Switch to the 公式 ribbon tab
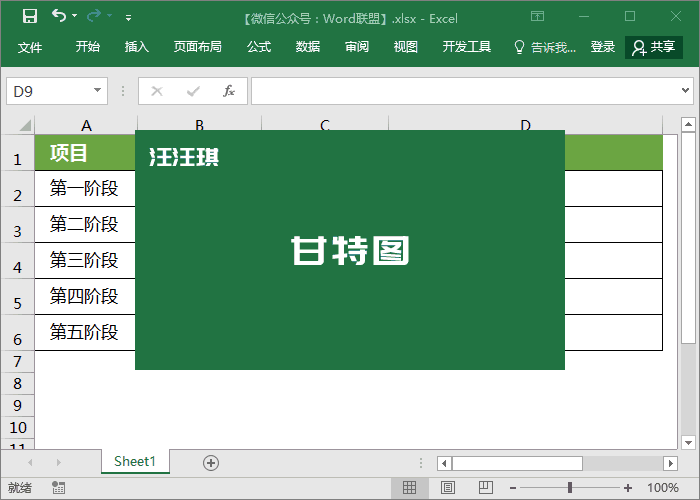The width and height of the screenshot is (700, 500). pyautogui.click(x=259, y=47)
